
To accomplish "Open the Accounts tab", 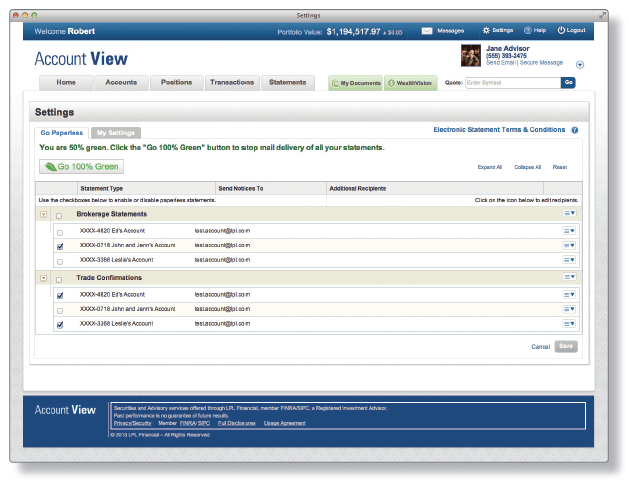I will pyautogui.click(x=121, y=83).
